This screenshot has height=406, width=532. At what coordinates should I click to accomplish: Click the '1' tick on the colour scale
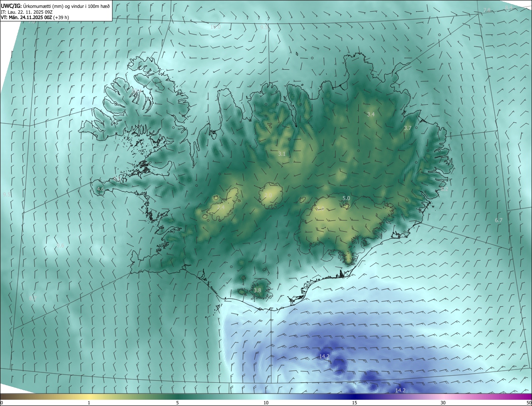coord(89,403)
